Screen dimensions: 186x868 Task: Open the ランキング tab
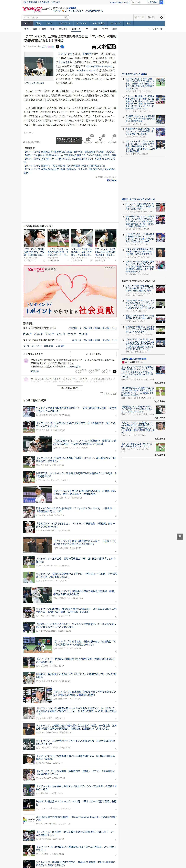(115, 24)
